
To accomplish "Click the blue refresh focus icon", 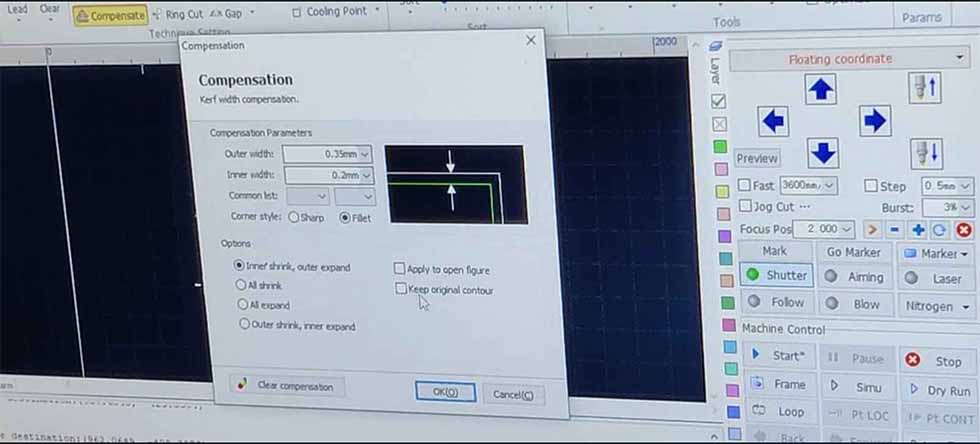I will point(939,230).
